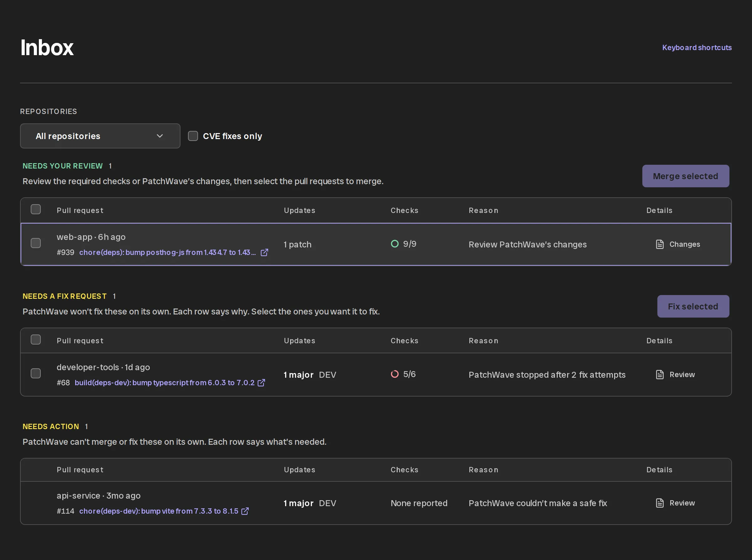This screenshot has height=560, width=752.
Task: Open external link icon for PR #939
Action: (x=264, y=252)
